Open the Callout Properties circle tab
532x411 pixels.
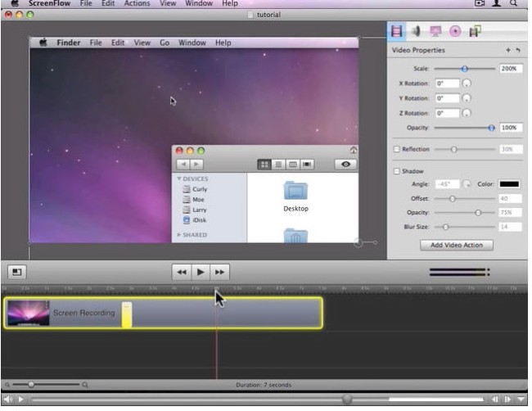[455, 31]
